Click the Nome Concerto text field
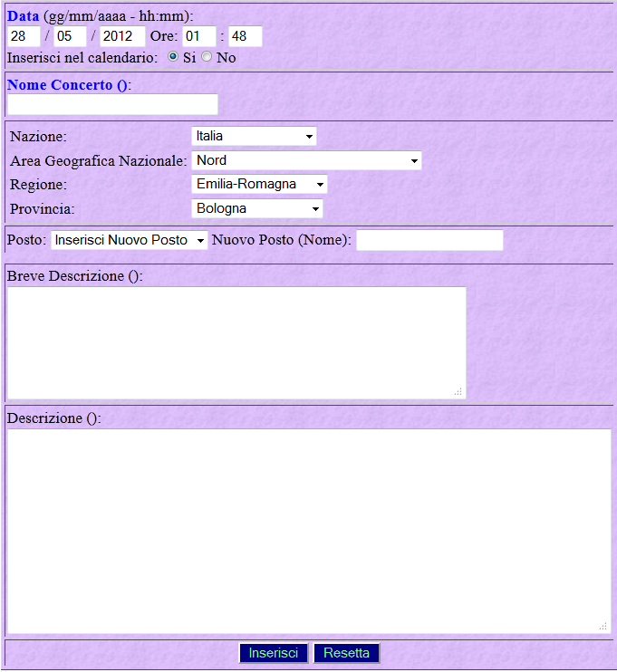The image size is (617, 672). point(112,104)
